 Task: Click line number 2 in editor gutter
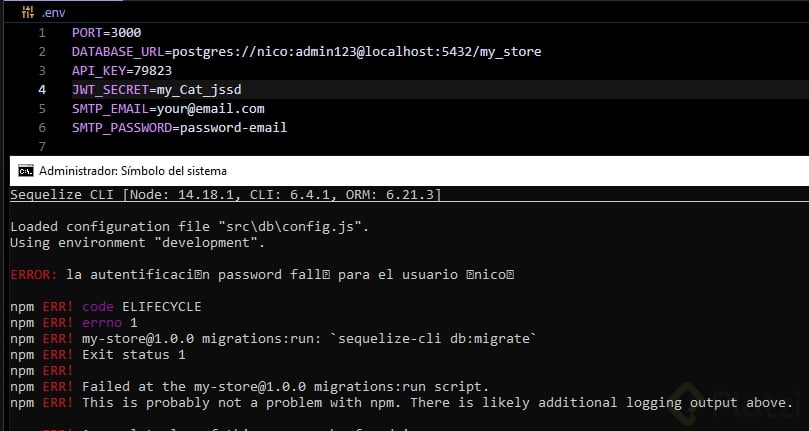point(42,51)
